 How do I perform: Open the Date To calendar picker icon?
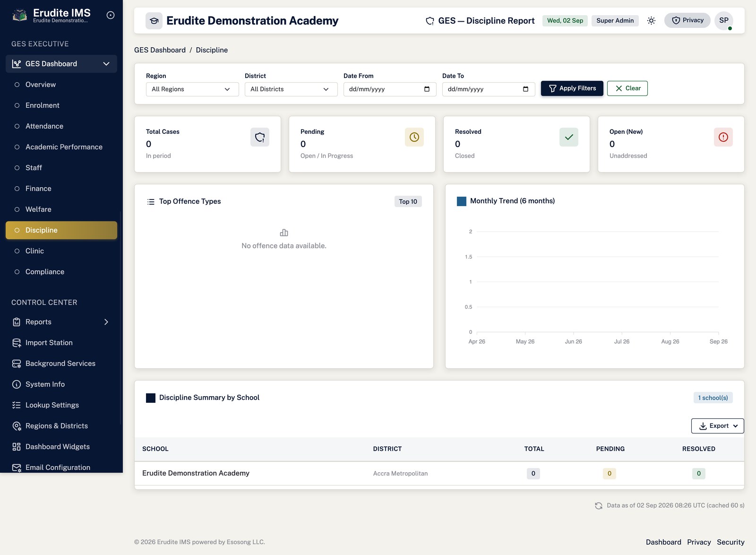point(526,89)
